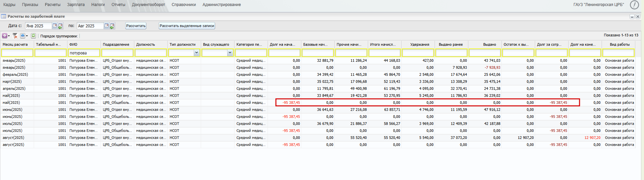The height and width of the screenshot is (180, 644).
Task: Clear filters with the crossed funnel icon
Action: [x=15, y=36]
